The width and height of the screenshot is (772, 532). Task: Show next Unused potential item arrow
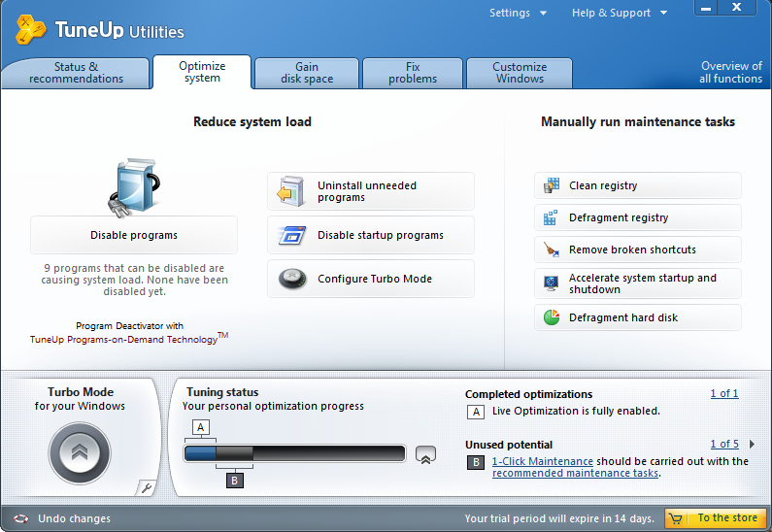click(x=752, y=444)
